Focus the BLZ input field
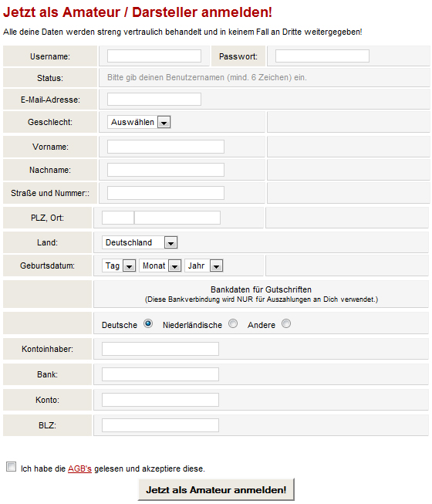Viewport: 432px width, 504px height. coord(160,425)
